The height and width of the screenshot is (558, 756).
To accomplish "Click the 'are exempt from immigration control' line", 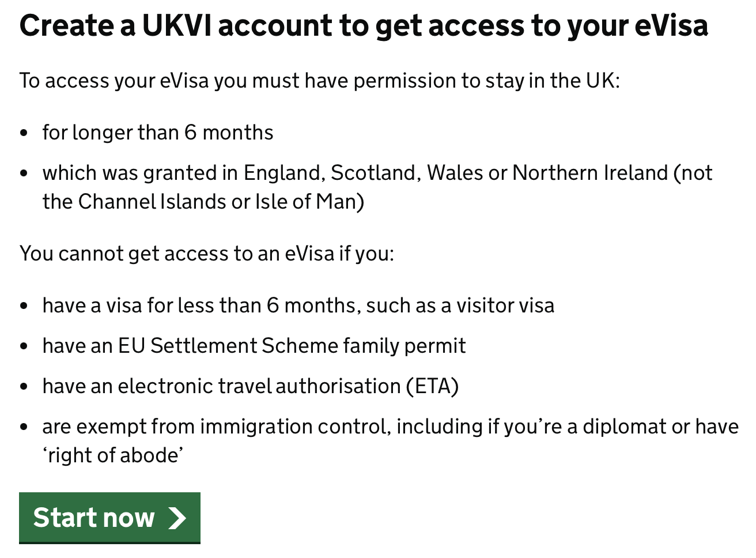I will click(x=390, y=427).
